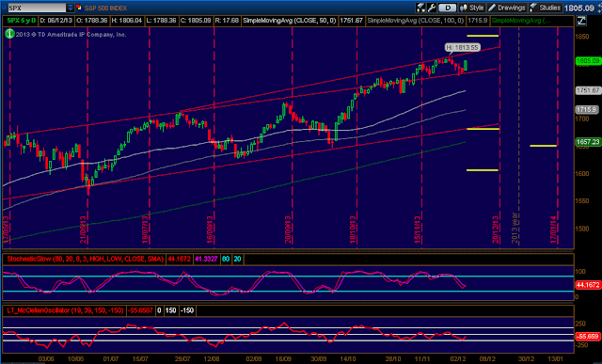Image resolution: width=602 pixels, height=364 pixels.
Task: Select SimpleMovingAvg (CLOSE, 50, 0) study label
Action: point(291,21)
